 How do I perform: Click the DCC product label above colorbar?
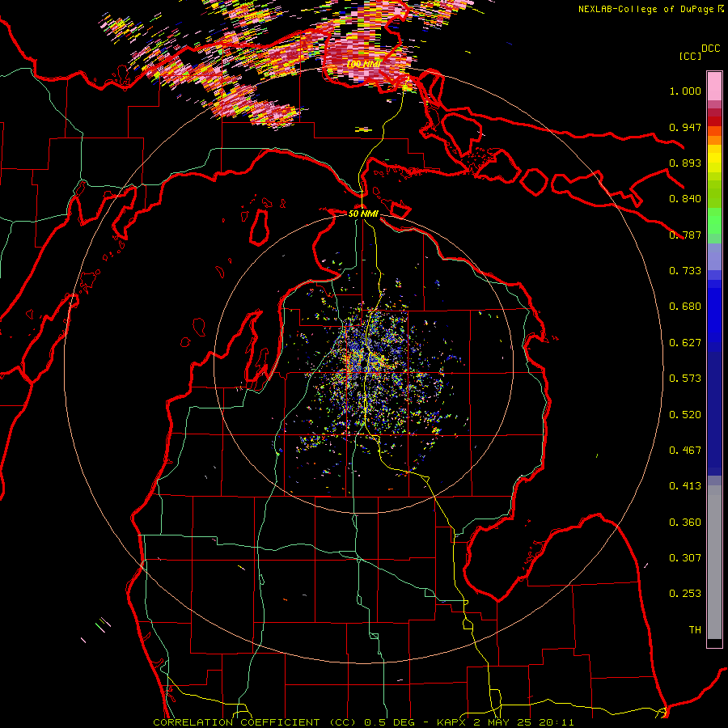pyautogui.click(x=710, y=49)
